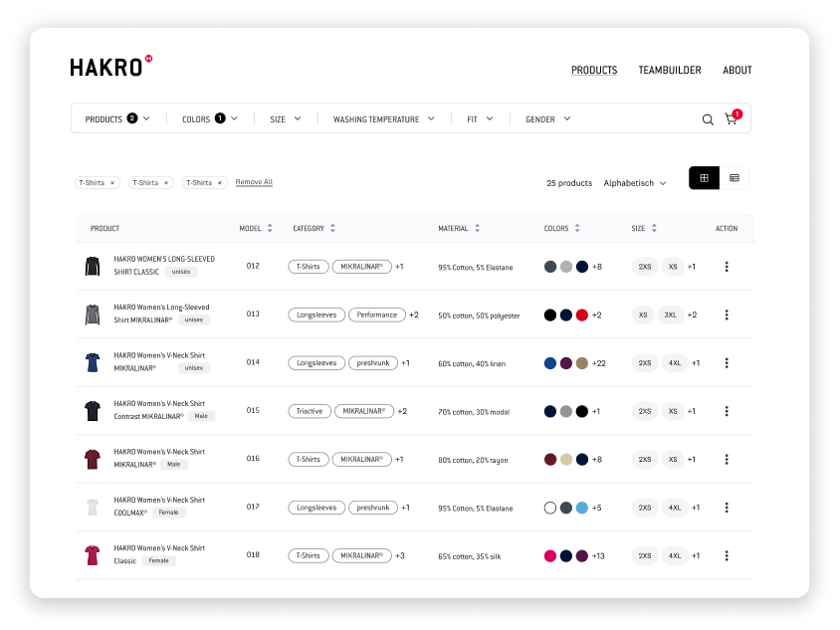The width and height of the screenshot is (840, 630).
Task: Click the Remove All link
Action: coord(254,182)
